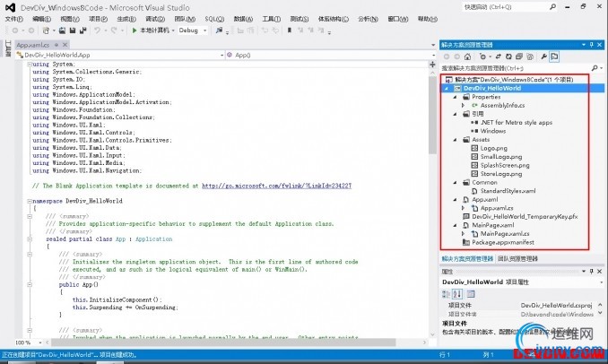Viewport: 608px width, 364px height.
Task: Toggle Preview Selected Items in Solution Explorer
Action: pyautogui.click(x=554, y=56)
